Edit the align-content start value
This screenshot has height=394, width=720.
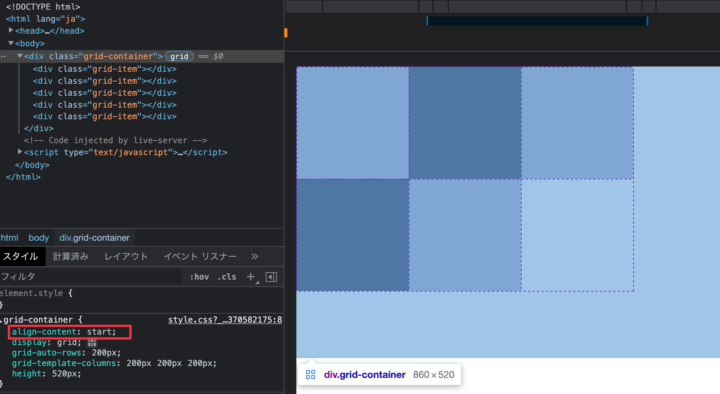[99, 332]
